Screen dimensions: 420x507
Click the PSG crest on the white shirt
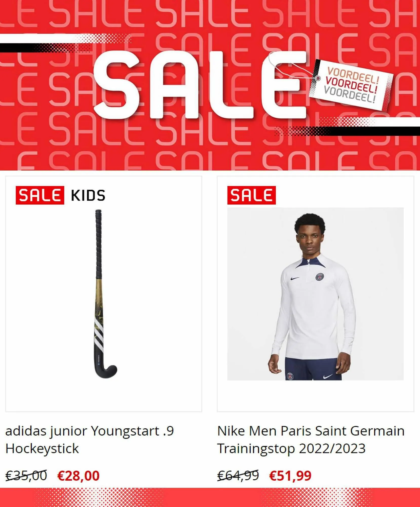pyautogui.click(x=320, y=277)
